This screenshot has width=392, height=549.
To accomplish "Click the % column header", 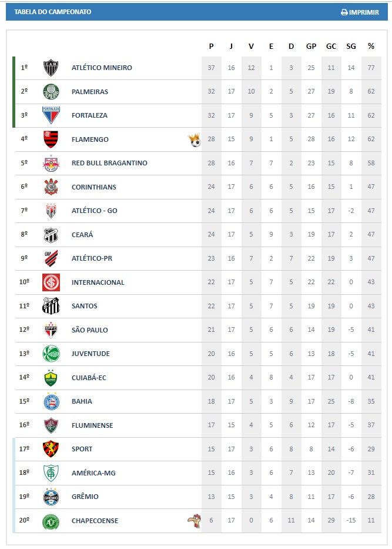I will pyautogui.click(x=371, y=46).
